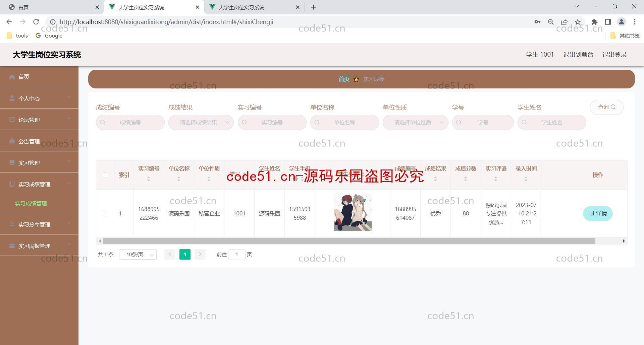The image size is (644, 345).
Task: Open 首页 in the sidebar menu
Action: pos(39,77)
